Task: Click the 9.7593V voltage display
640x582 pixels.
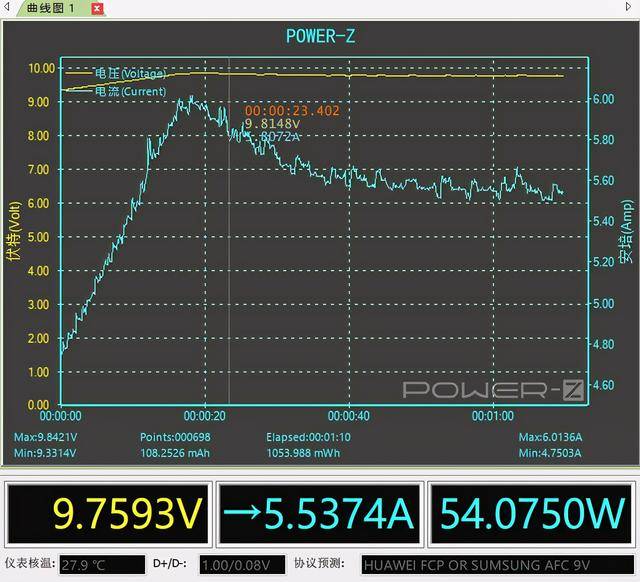Action: tap(108, 514)
